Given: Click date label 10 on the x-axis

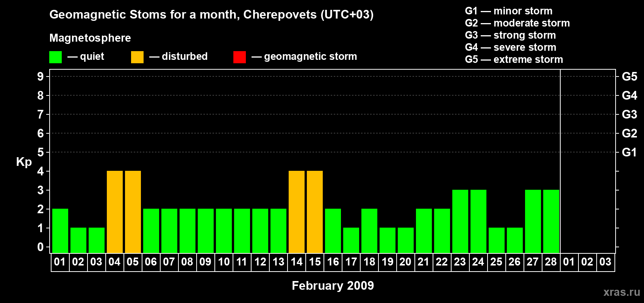Looking at the screenshot, I should coord(224,262).
